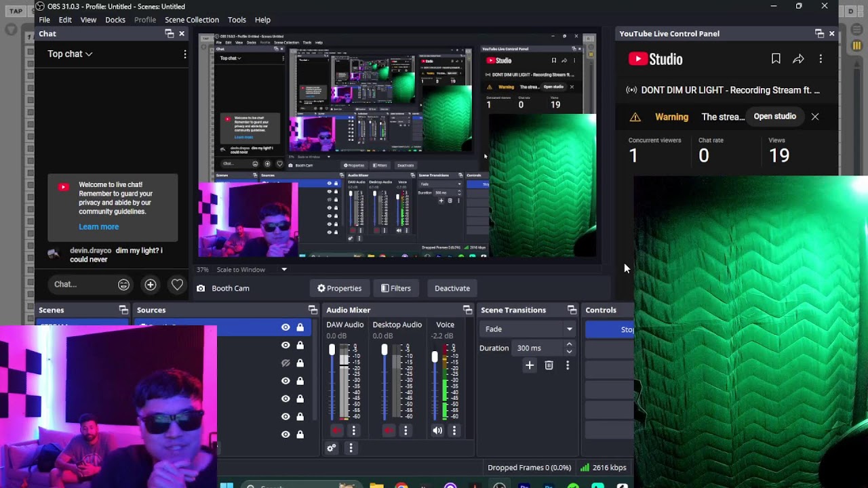Screen dimensions: 868x488
Task: Click the camera icon beside Booth Cam
Action: coord(201,288)
